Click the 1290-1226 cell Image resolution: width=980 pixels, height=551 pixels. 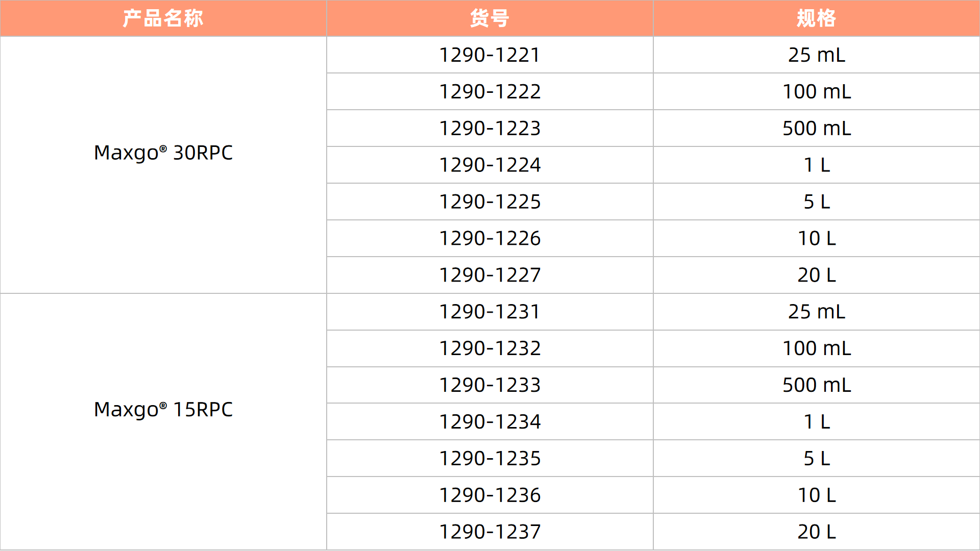(x=489, y=239)
